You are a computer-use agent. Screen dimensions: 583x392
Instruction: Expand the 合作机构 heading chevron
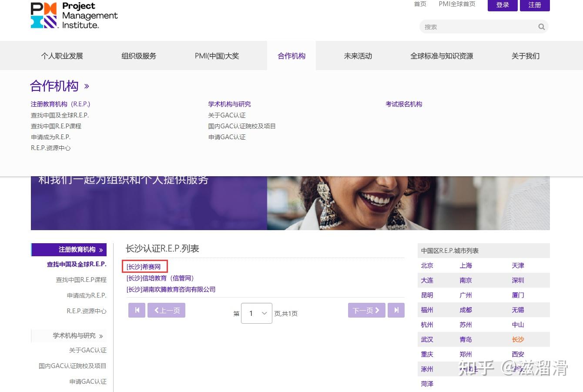(x=86, y=86)
